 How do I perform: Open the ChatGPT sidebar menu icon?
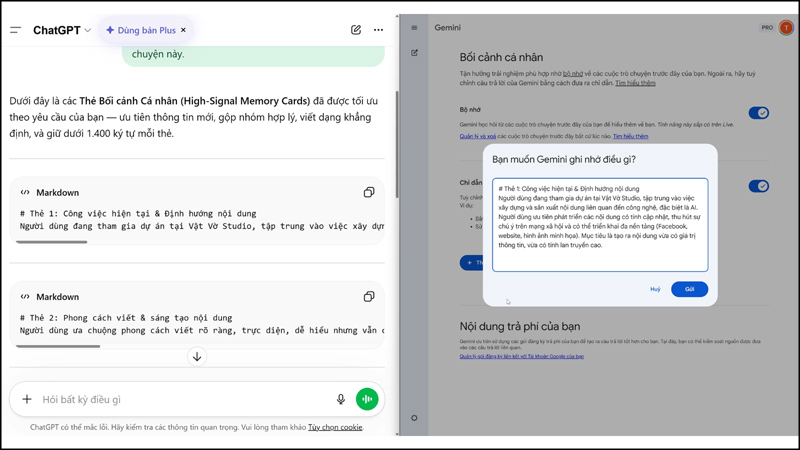pyautogui.click(x=15, y=30)
